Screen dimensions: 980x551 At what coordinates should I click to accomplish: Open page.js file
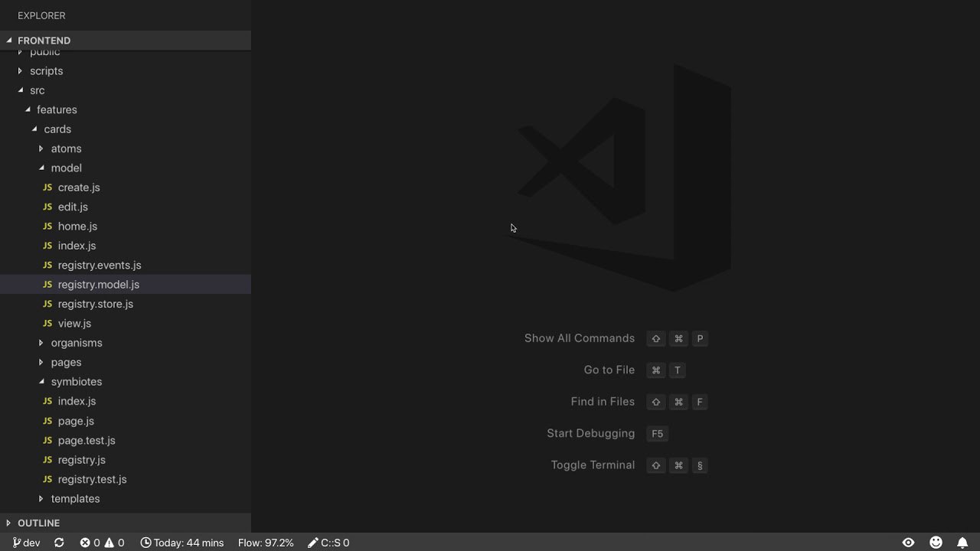click(126, 421)
